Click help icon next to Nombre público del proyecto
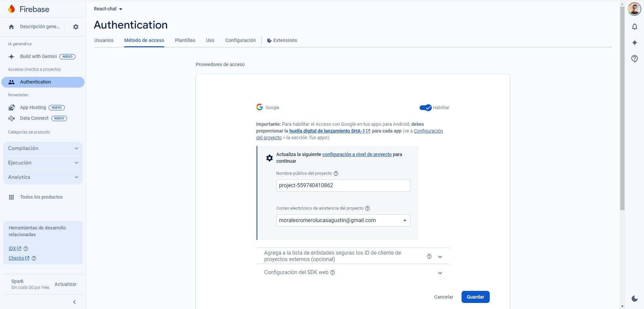 (336, 173)
